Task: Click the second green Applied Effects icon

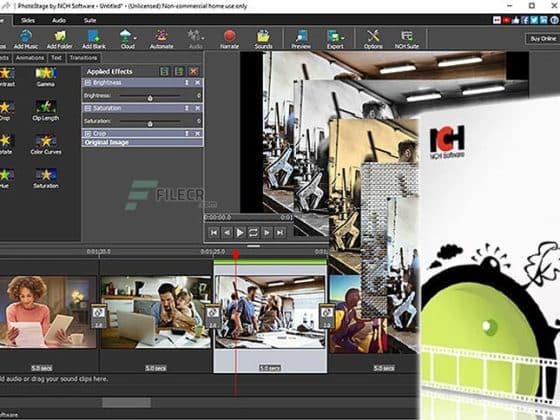Action: pyautogui.click(x=179, y=71)
